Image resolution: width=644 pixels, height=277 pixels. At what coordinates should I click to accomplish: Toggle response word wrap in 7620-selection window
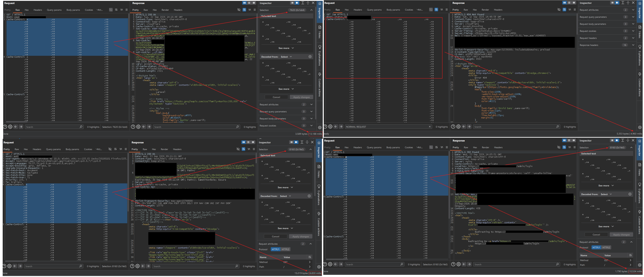click(244, 10)
